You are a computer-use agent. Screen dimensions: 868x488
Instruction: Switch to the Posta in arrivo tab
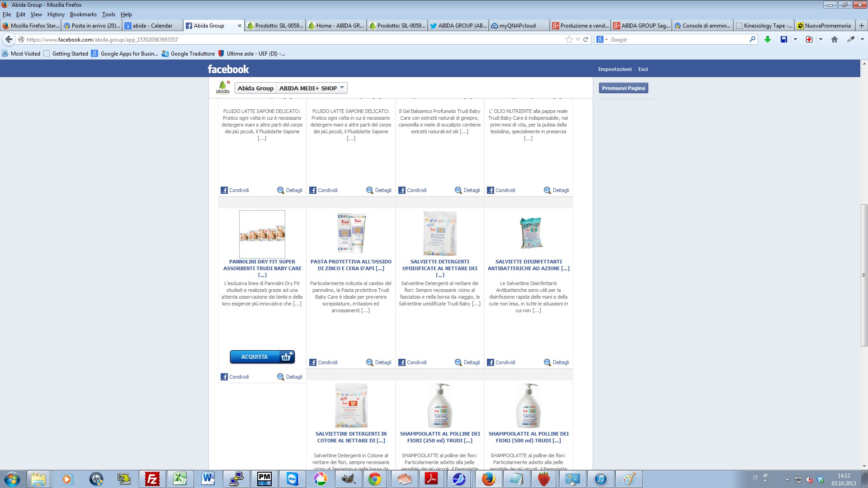(x=92, y=26)
